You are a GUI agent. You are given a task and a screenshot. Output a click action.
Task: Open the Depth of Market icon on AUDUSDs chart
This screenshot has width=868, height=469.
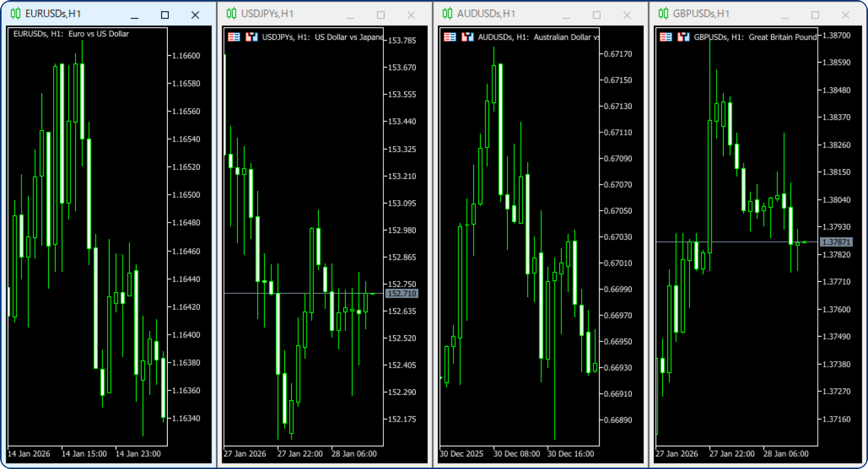point(467,37)
